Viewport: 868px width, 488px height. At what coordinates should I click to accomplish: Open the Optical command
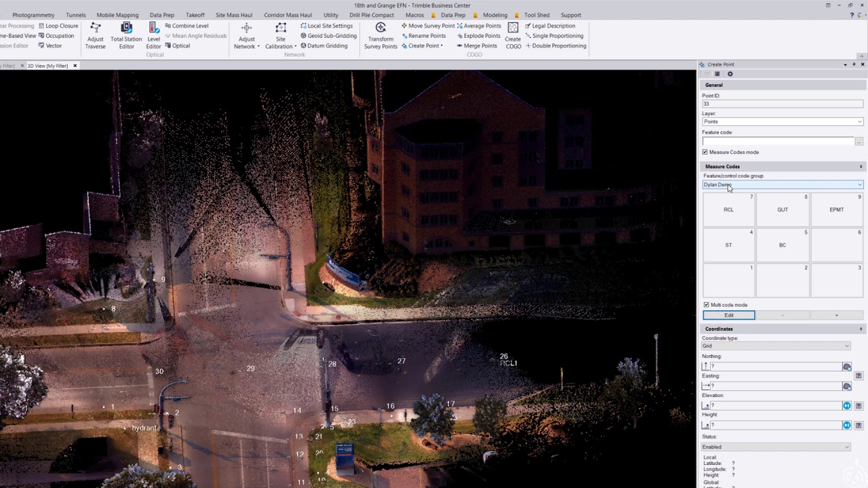178,46
